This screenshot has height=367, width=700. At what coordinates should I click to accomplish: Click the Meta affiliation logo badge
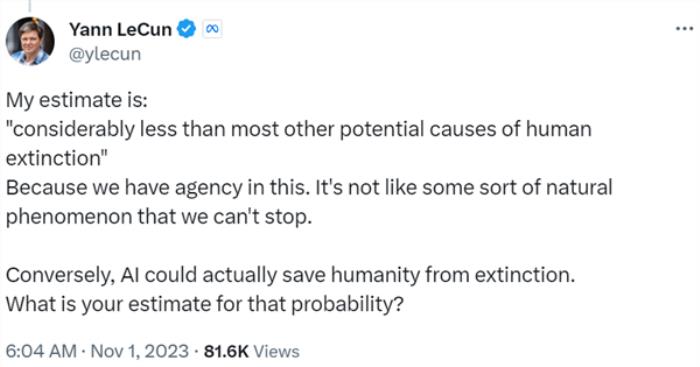tap(212, 29)
